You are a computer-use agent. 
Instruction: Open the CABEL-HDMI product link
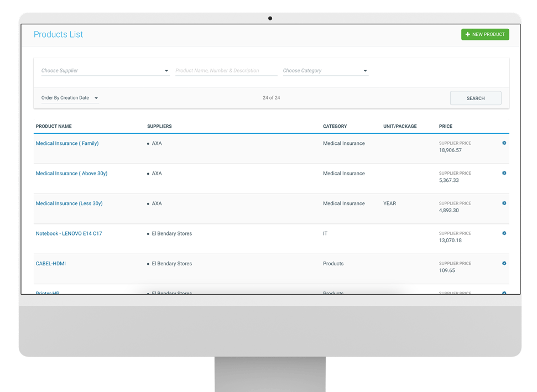point(51,264)
